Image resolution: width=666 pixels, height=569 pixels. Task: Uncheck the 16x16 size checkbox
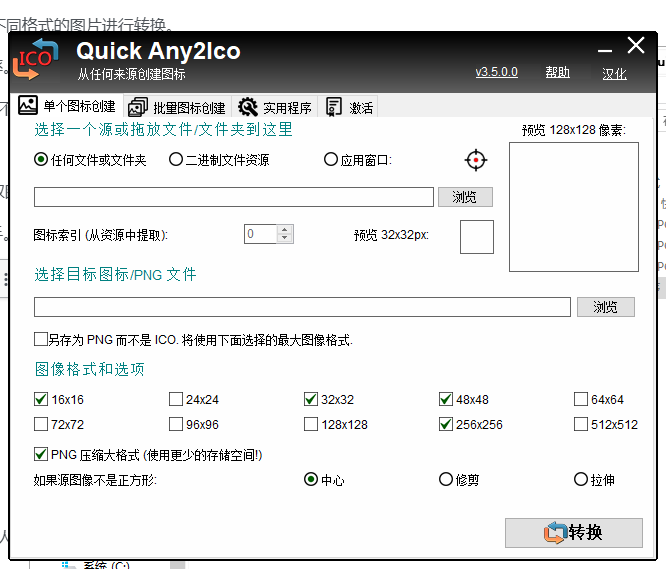click(x=41, y=399)
